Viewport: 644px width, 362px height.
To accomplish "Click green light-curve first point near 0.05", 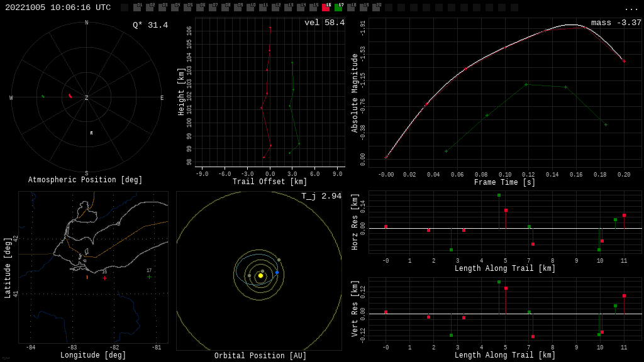I will (446, 151).
